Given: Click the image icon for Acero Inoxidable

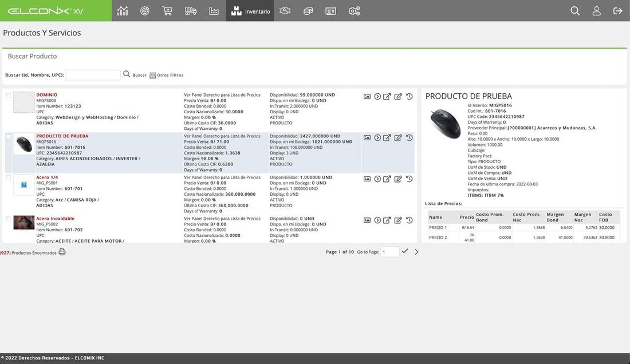Looking at the screenshot, I should [x=367, y=220].
